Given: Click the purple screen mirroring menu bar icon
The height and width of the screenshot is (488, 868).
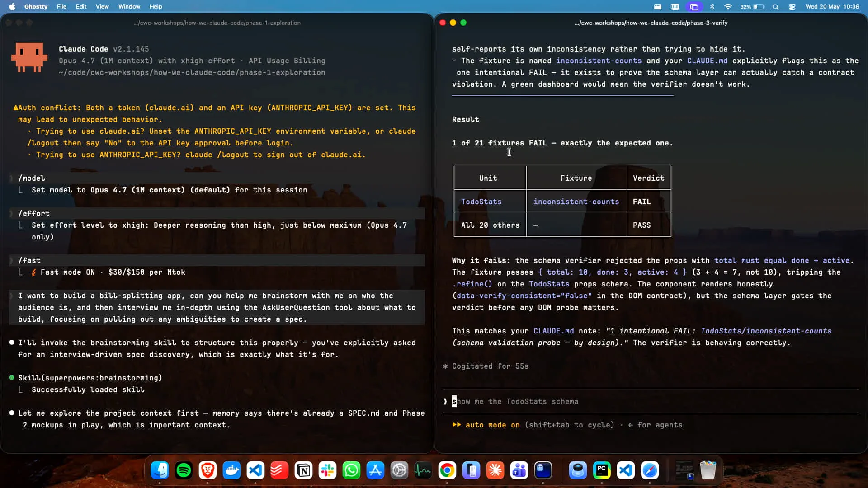Looking at the screenshot, I should [x=694, y=6].
